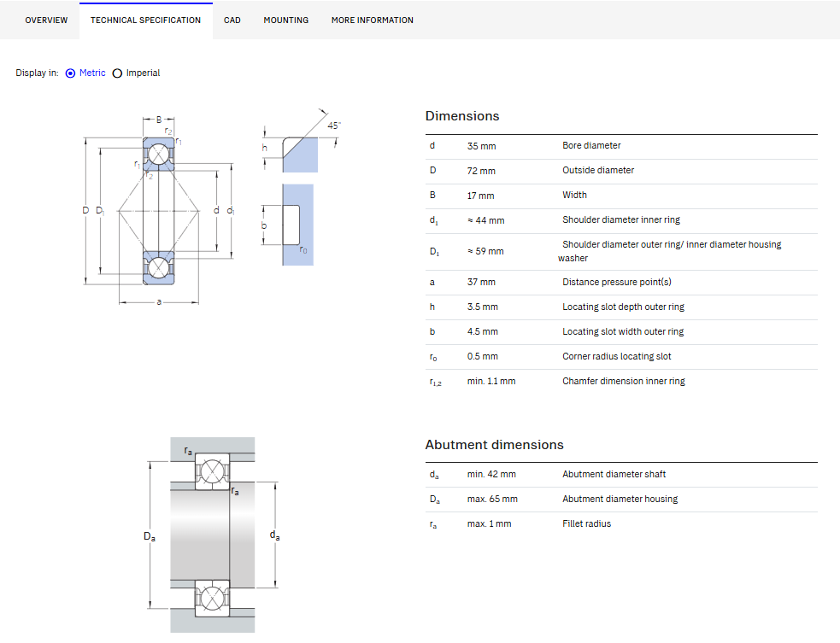The width and height of the screenshot is (840, 643).
Task: Click Abutment diameter shaft label
Action: (x=614, y=474)
